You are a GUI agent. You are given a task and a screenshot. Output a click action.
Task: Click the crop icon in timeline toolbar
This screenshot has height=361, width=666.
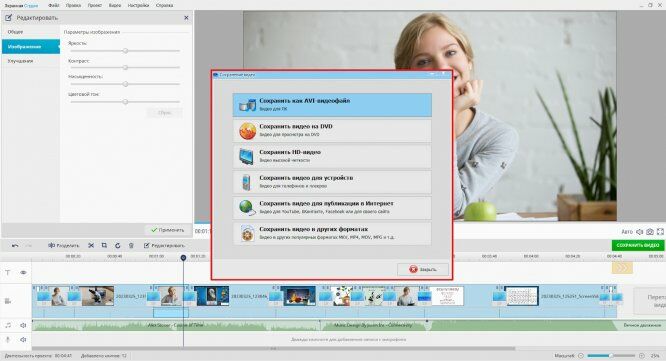(104, 245)
